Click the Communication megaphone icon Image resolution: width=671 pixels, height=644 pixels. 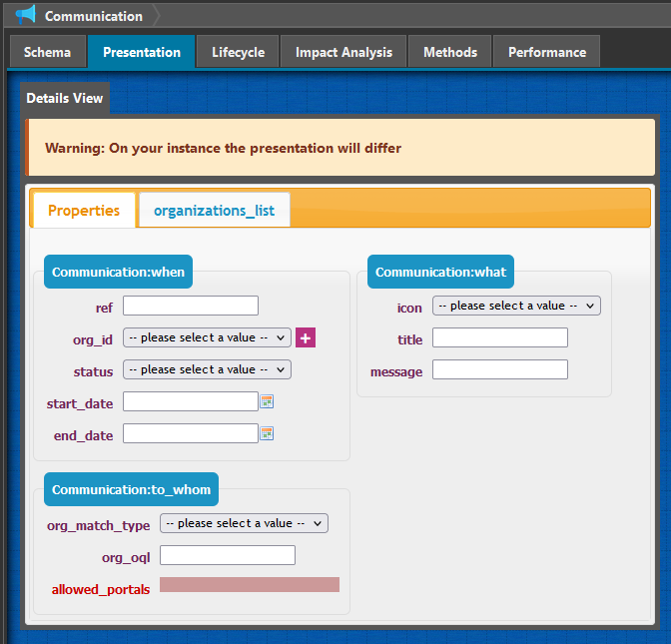point(26,15)
